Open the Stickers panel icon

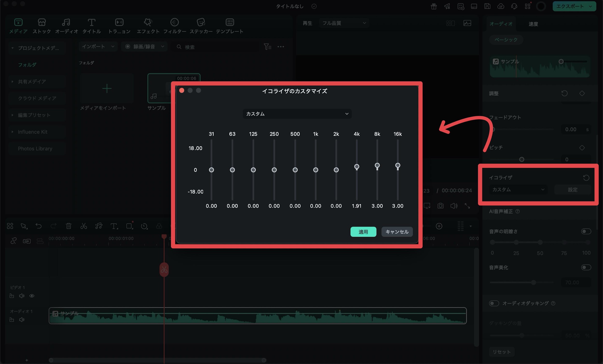click(201, 22)
